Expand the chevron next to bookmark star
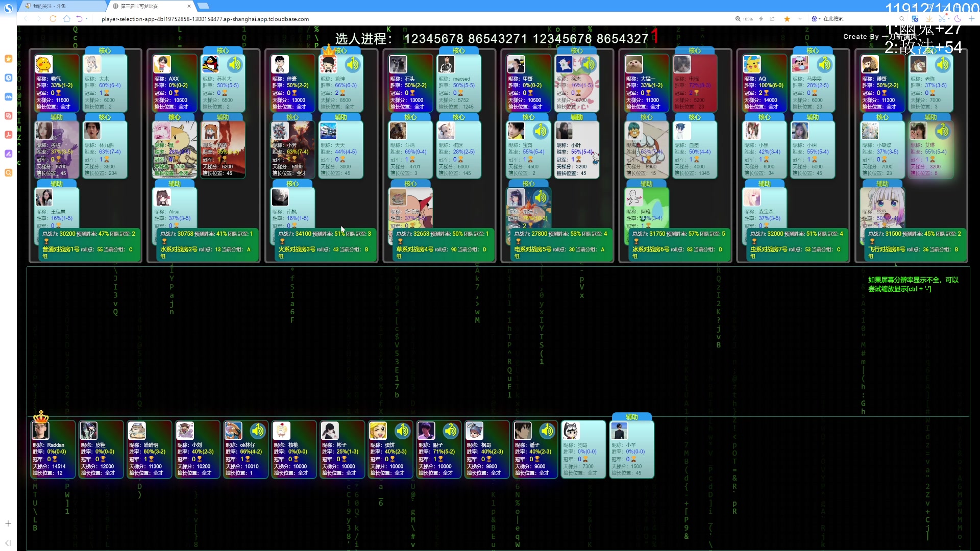Screen dimensions: 980x551 coord(800,19)
